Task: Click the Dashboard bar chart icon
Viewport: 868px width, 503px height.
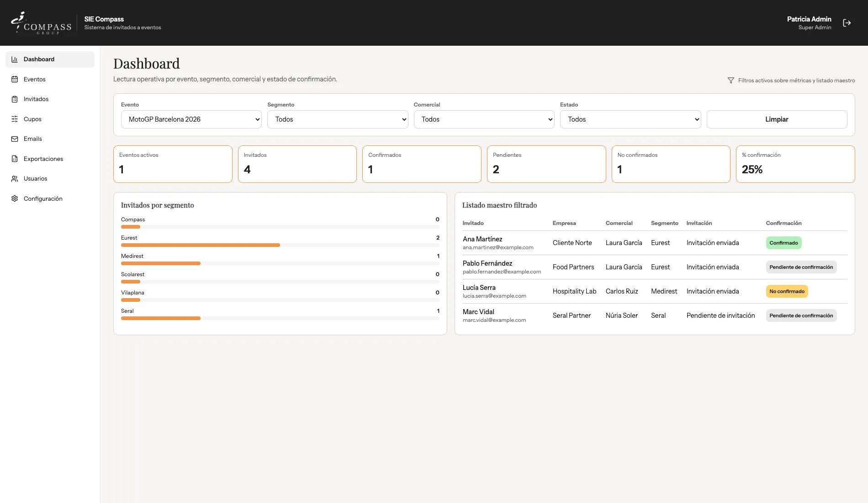Action: (x=15, y=59)
